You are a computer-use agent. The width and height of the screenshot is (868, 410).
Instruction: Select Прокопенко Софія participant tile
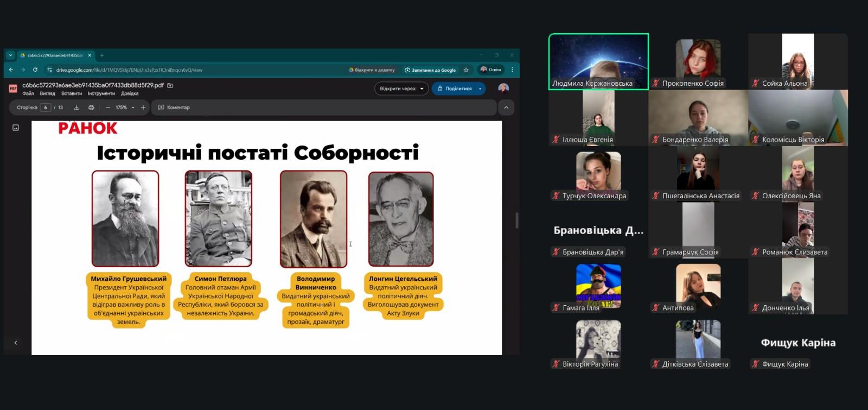(698, 61)
